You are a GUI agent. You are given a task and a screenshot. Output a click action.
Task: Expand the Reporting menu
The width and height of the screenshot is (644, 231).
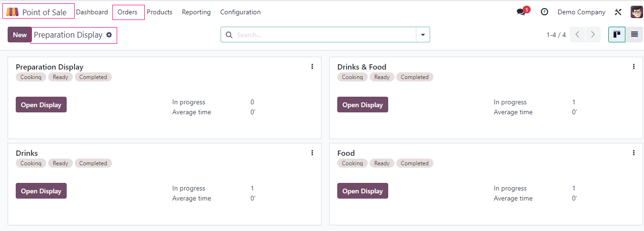tap(196, 12)
